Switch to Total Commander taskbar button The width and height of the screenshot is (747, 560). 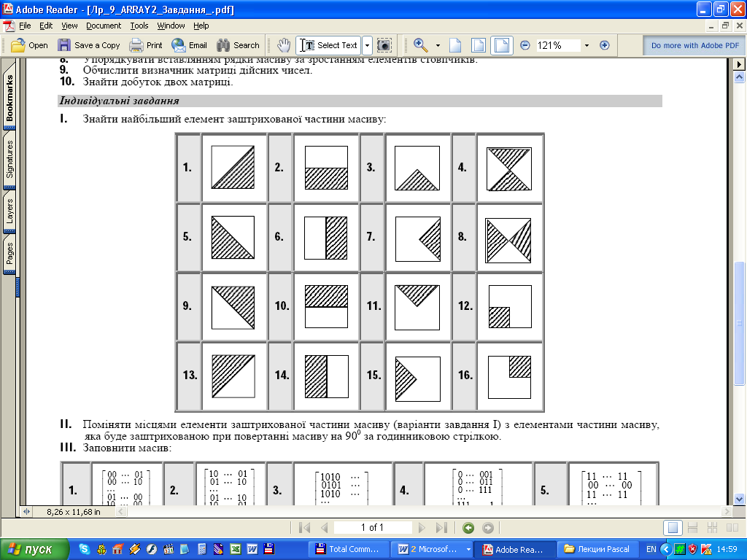coord(349,549)
